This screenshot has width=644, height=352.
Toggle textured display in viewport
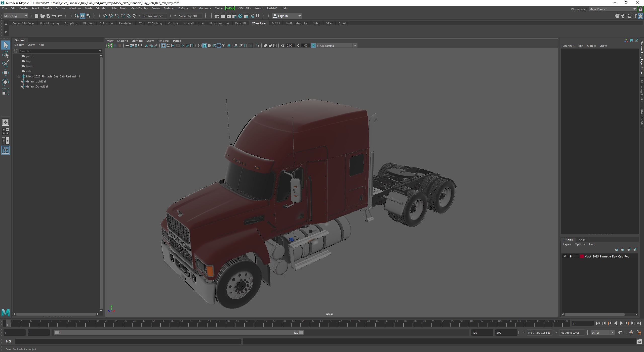[x=219, y=46]
